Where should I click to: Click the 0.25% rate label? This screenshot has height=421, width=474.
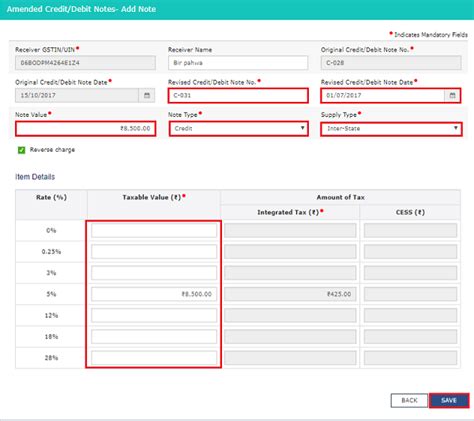coord(51,252)
